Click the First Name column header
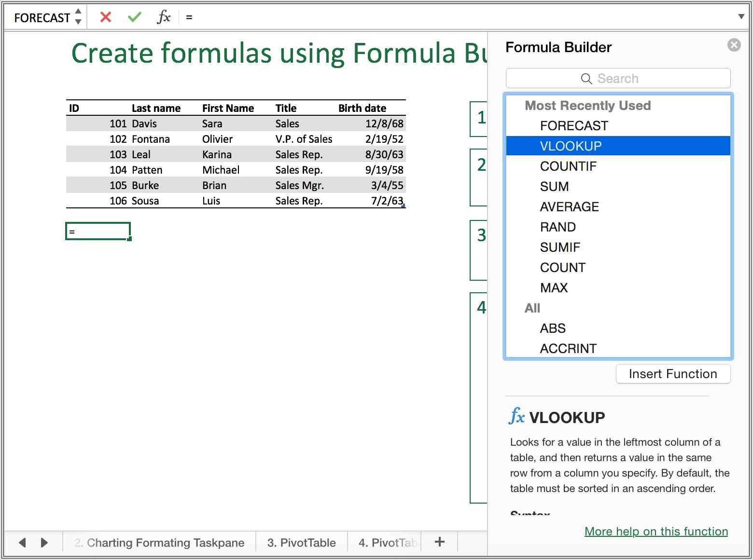Image resolution: width=753 pixels, height=560 pixels. [x=228, y=108]
